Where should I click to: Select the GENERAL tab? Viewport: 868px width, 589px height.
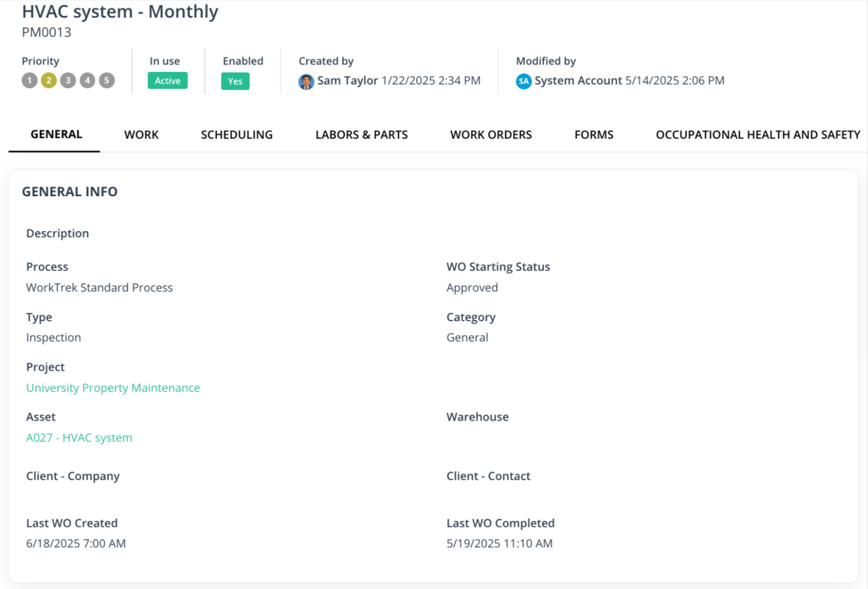(55, 135)
